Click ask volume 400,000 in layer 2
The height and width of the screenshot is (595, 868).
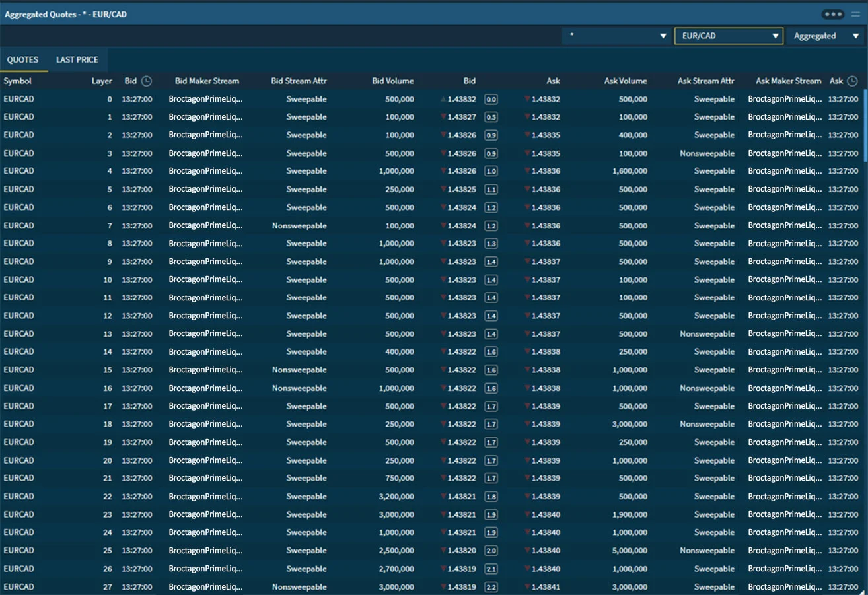click(633, 135)
